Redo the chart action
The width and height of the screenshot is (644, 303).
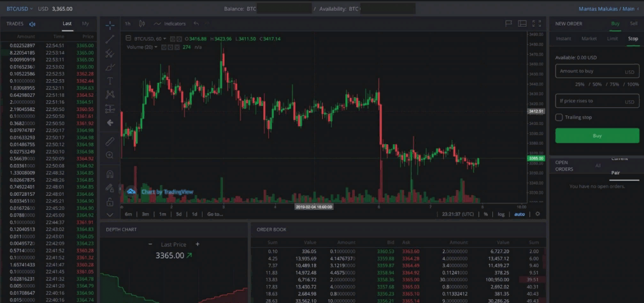(x=208, y=24)
